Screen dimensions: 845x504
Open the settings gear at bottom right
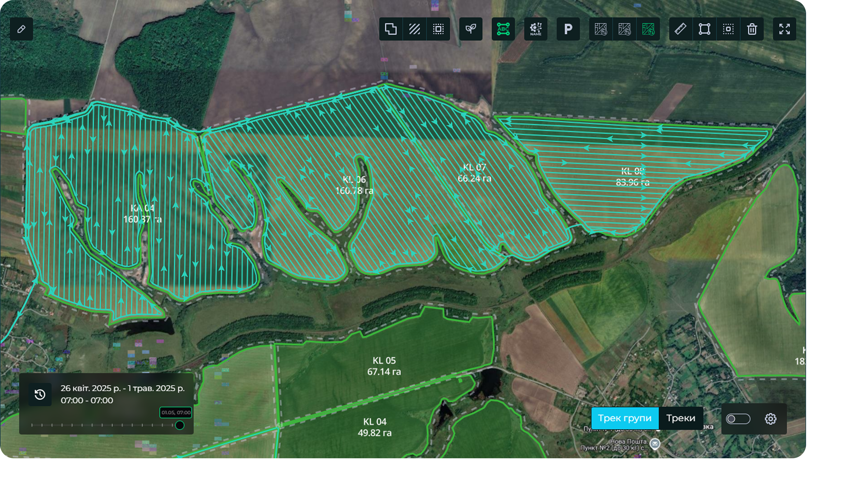[770, 419]
